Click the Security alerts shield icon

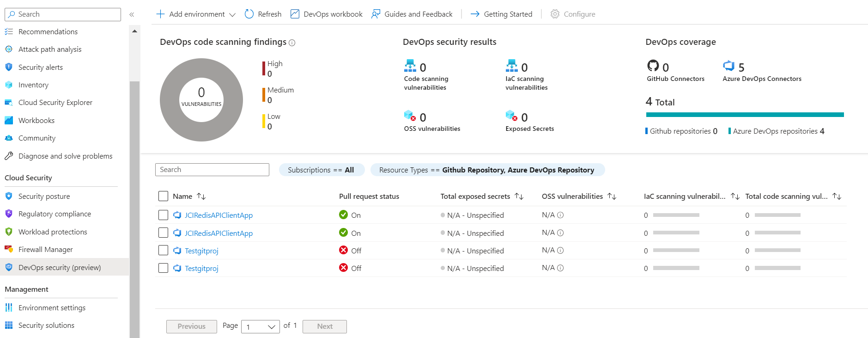pyautogui.click(x=9, y=67)
